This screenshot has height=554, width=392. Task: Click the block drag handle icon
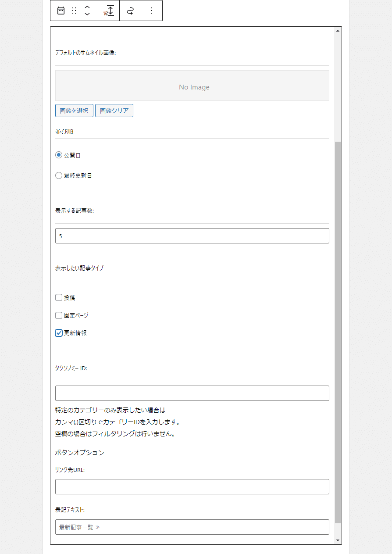(74, 11)
